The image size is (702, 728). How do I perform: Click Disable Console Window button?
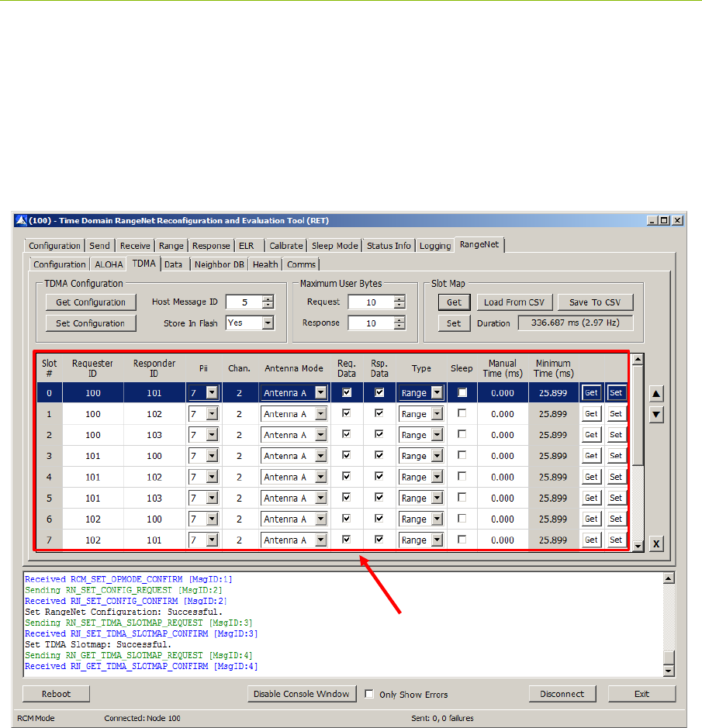click(302, 694)
